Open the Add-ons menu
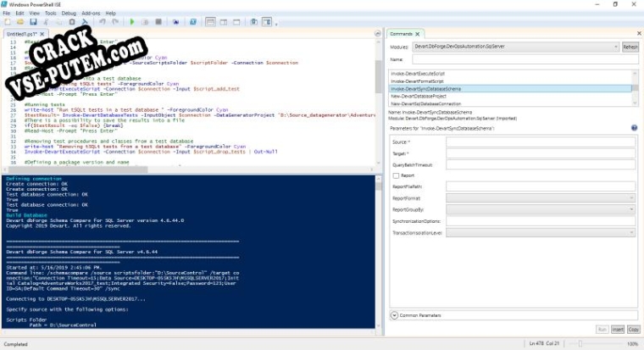 [91, 14]
